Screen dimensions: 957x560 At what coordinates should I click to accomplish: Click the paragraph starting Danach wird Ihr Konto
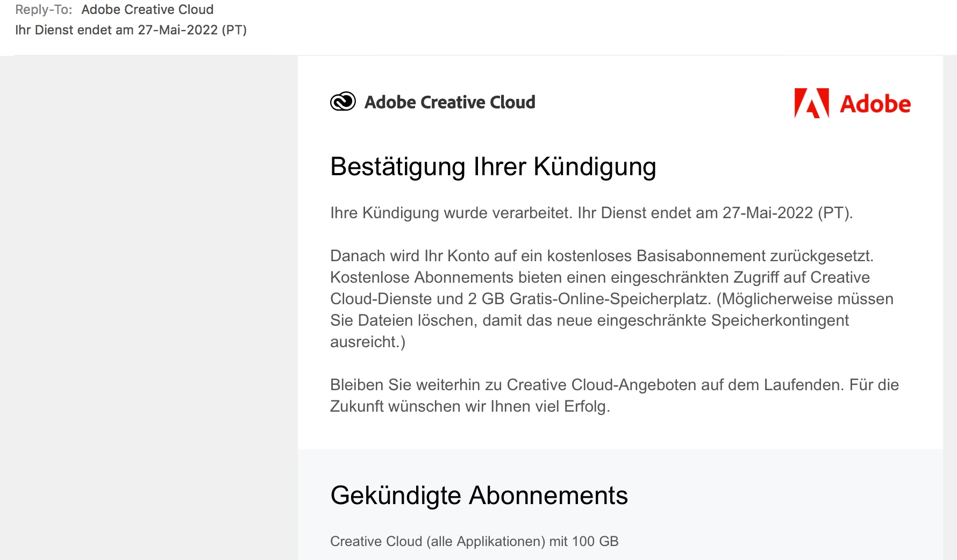click(612, 299)
